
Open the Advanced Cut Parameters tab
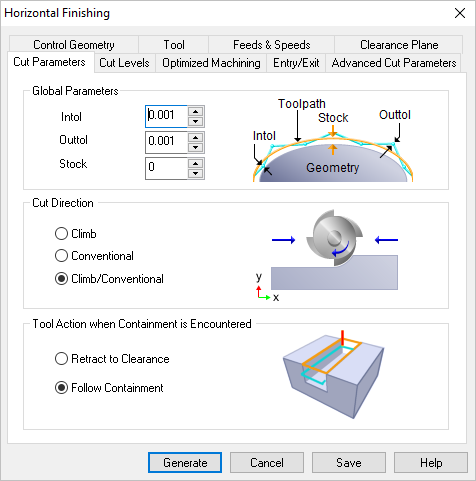click(x=393, y=63)
